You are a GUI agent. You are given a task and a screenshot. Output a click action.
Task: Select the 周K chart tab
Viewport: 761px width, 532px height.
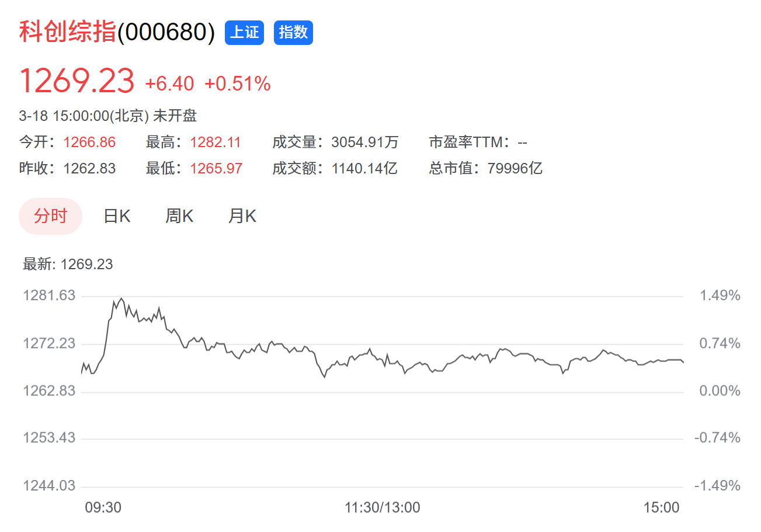(x=179, y=216)
